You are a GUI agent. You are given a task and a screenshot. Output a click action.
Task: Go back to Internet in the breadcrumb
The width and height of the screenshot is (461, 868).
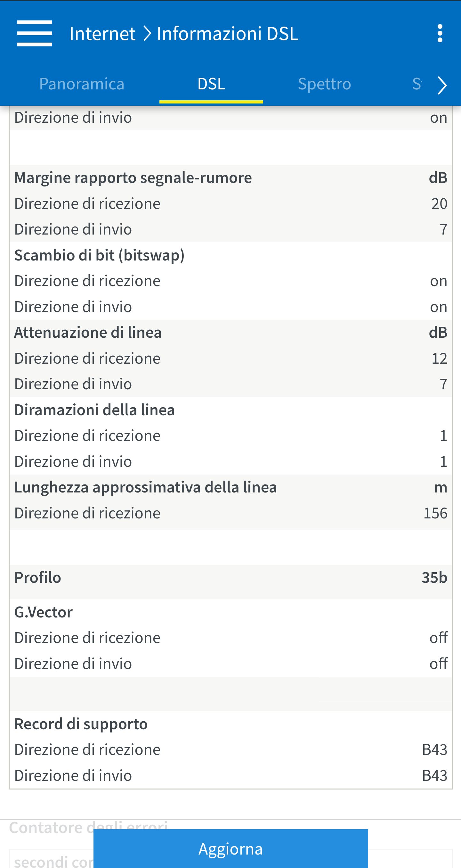pyautogui.click(x=102, y=34)
